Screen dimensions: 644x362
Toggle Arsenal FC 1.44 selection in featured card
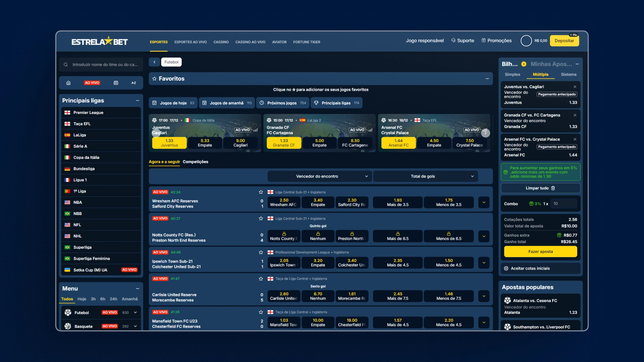click(x=398, y=143)
